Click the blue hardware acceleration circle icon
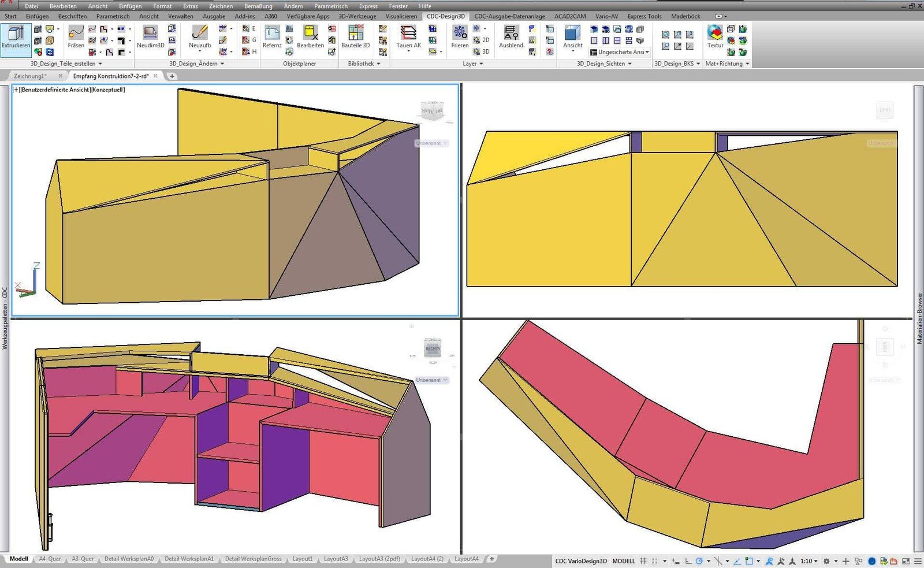 [x=872, y=561]
